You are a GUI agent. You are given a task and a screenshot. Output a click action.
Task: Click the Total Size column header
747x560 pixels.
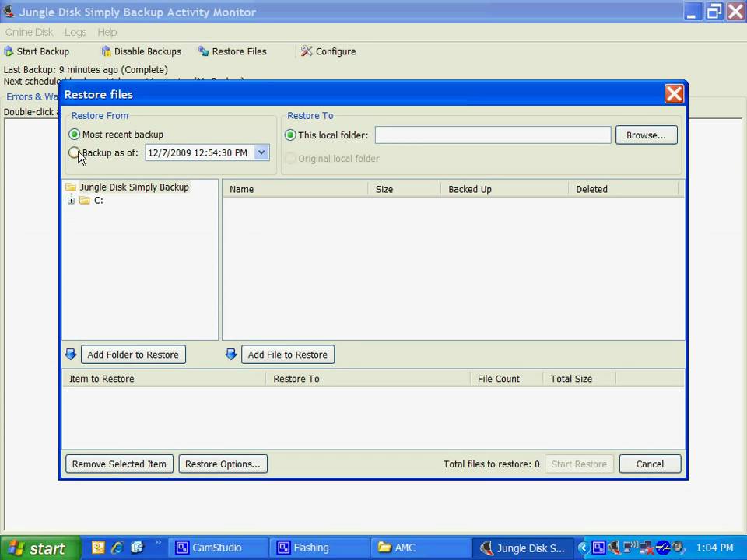point(579,379)
